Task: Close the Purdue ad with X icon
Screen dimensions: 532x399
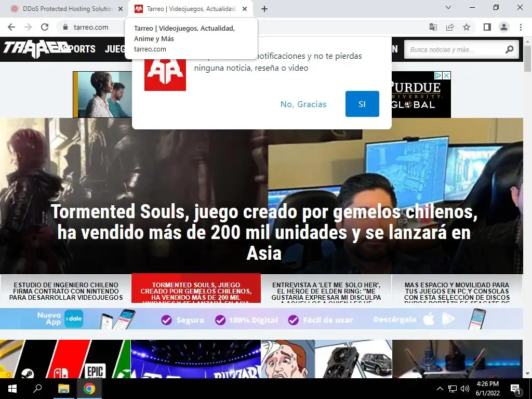Action: click(x=447, y=76)
